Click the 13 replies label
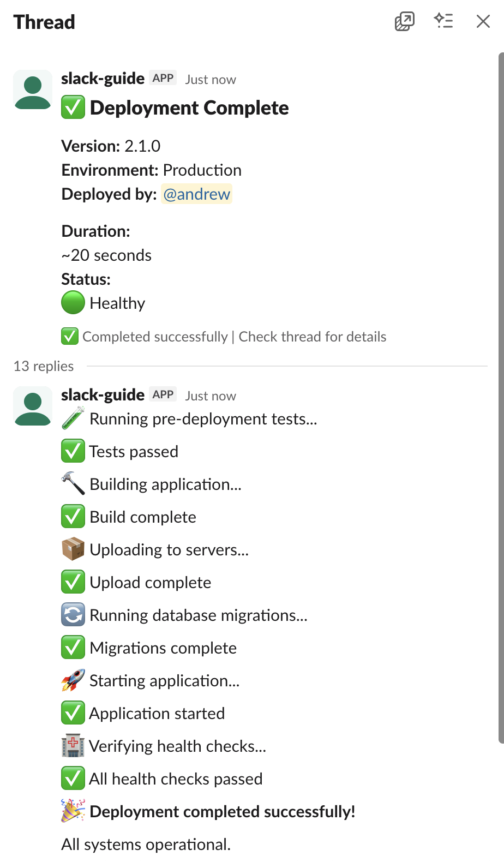 coord(43,366)
